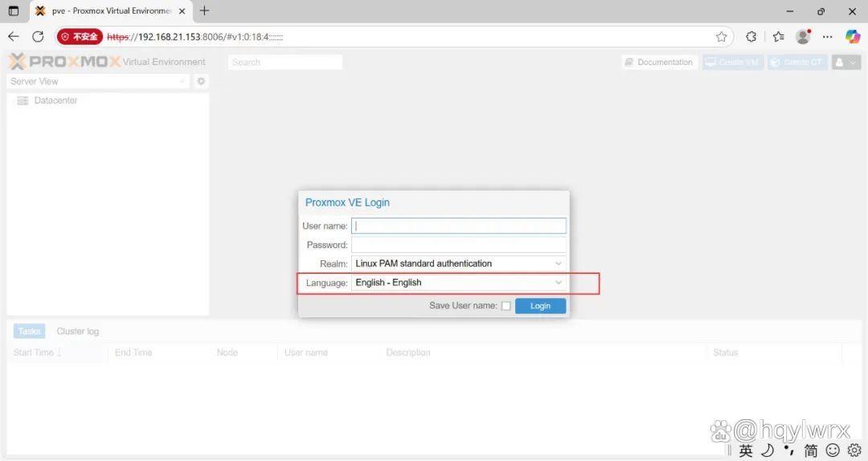The image size is (868, 461).
Task: Click the Description column header
Action: click(408, 353)
